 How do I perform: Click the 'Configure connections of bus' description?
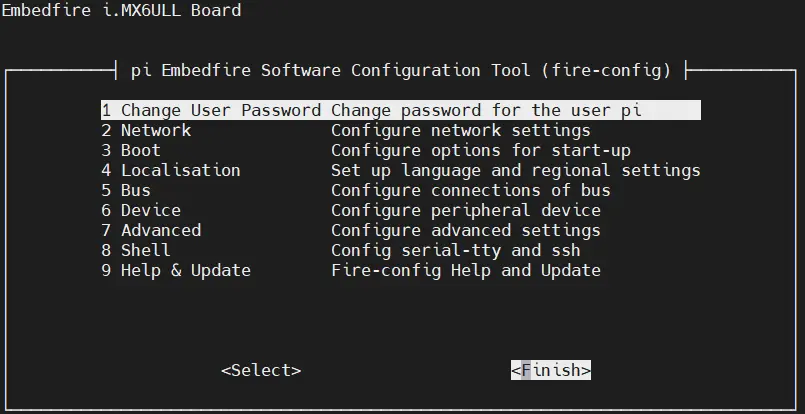tap(470, 191)
